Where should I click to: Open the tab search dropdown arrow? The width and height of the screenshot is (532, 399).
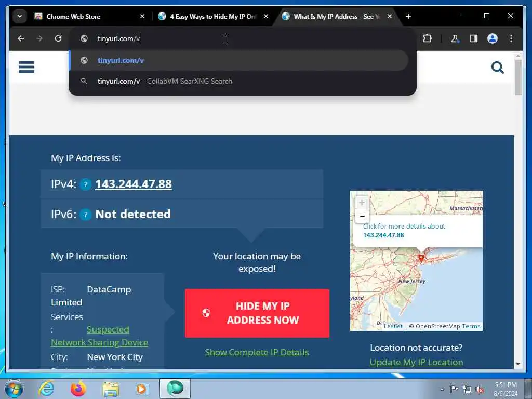[x=20, y=16]
